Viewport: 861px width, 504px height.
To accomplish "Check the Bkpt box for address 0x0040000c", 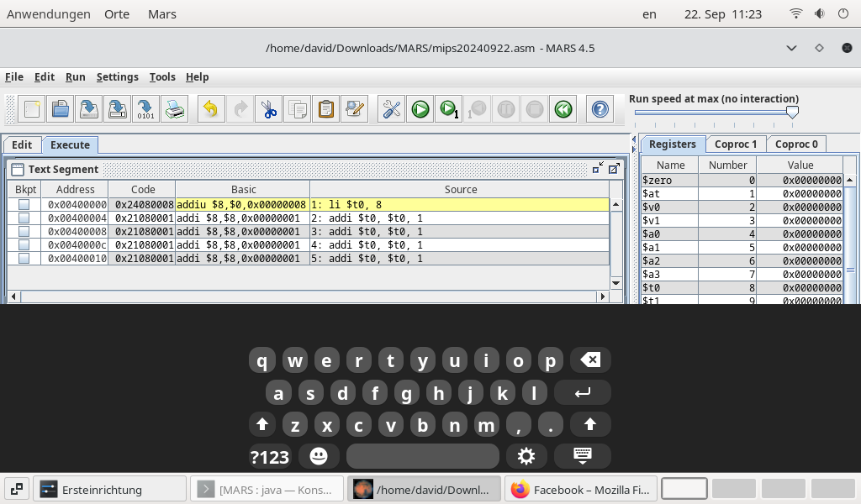I will click(x=23, y=244).
